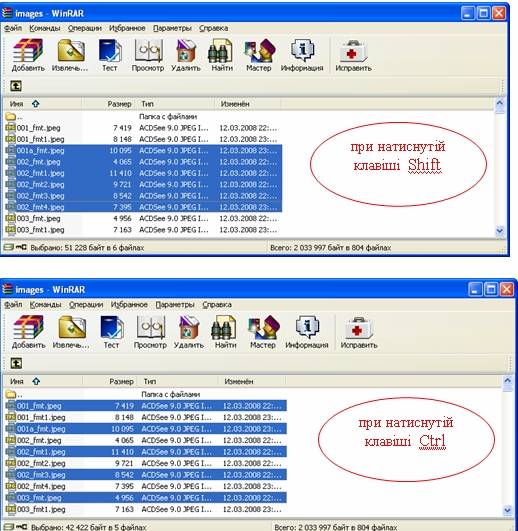Select 001_fmt1.jpeg in bottom window
This screenshot has width=518, height=531.
pyautogui.click(x=145, y=417)
